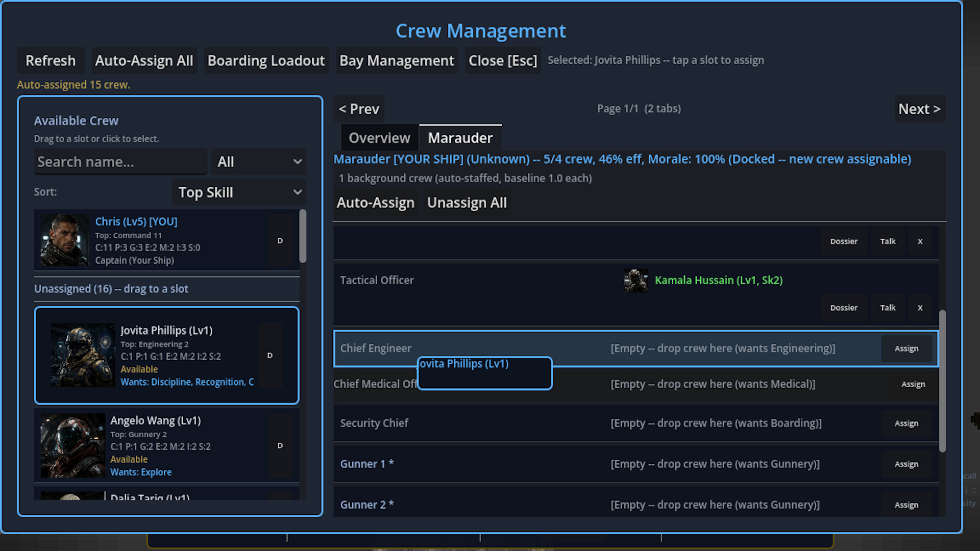
Task: Click the Refresh button
Action: (51, 61)
